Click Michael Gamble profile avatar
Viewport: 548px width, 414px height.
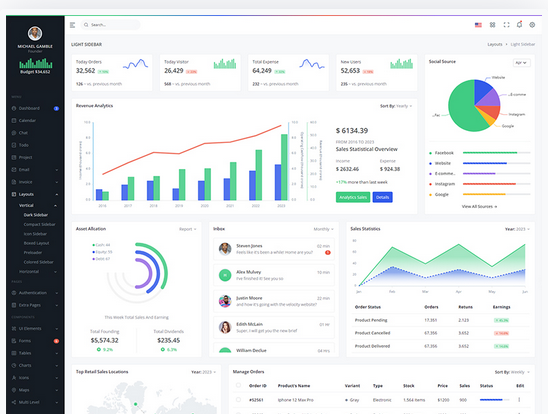(35, 34)
